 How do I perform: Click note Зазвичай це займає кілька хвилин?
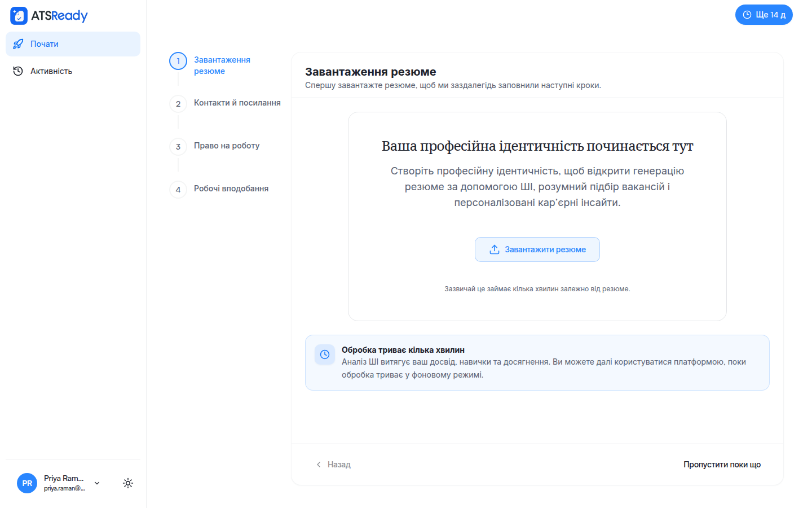click(537, 289)
